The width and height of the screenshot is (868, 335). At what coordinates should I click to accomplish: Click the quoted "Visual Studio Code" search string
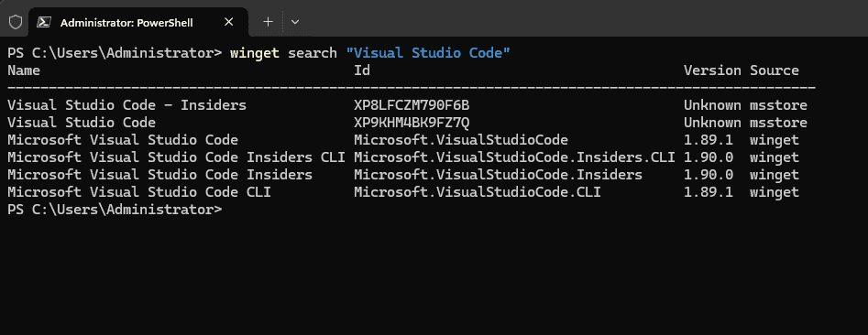(428, 53)
